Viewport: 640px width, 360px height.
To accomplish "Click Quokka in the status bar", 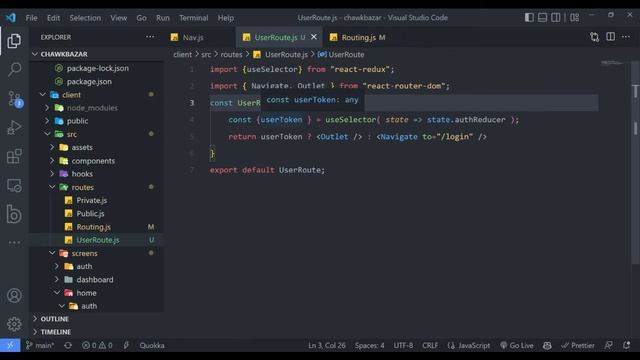I will click(152, 345).
